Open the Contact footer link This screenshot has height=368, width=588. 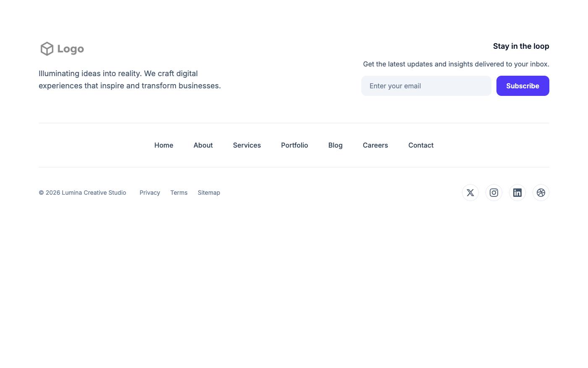click(421, 145)
